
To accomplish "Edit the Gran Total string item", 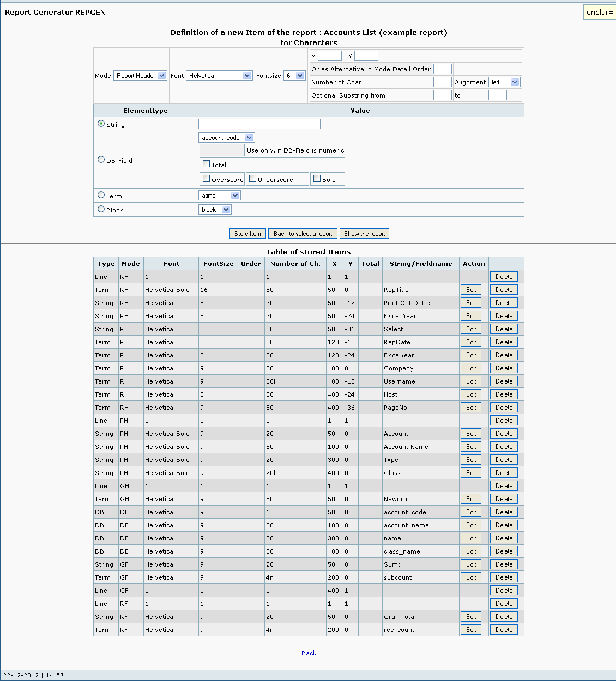I will 471,617.
